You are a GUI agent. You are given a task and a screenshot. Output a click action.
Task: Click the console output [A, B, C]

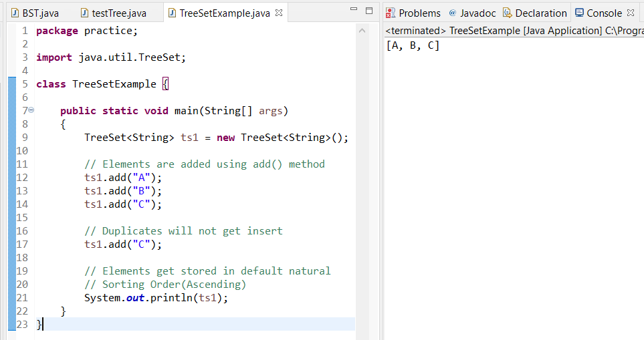(413, 45)
